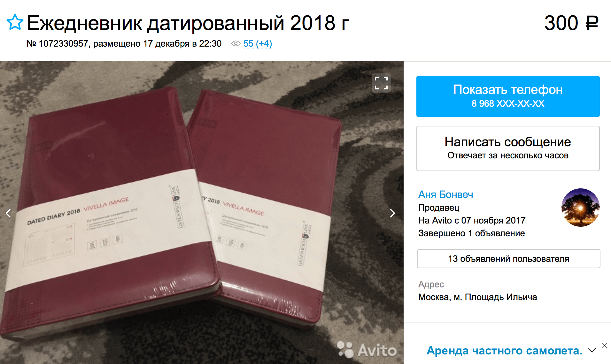The width and height of the screenshot is (611, 364).
Task: Click the main diary product photo
Action: coord(202,213)
